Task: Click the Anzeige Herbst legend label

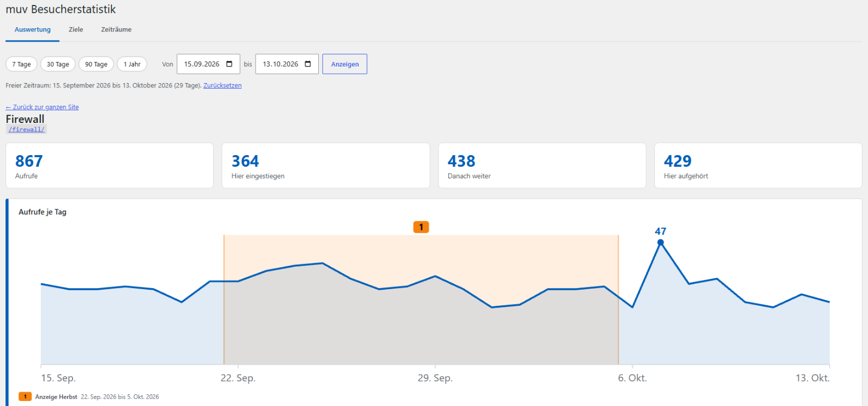Action: click(x=56, y=397)
